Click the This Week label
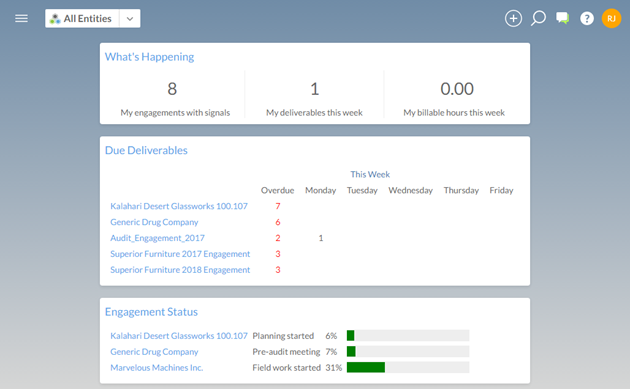 click(370, 174)
